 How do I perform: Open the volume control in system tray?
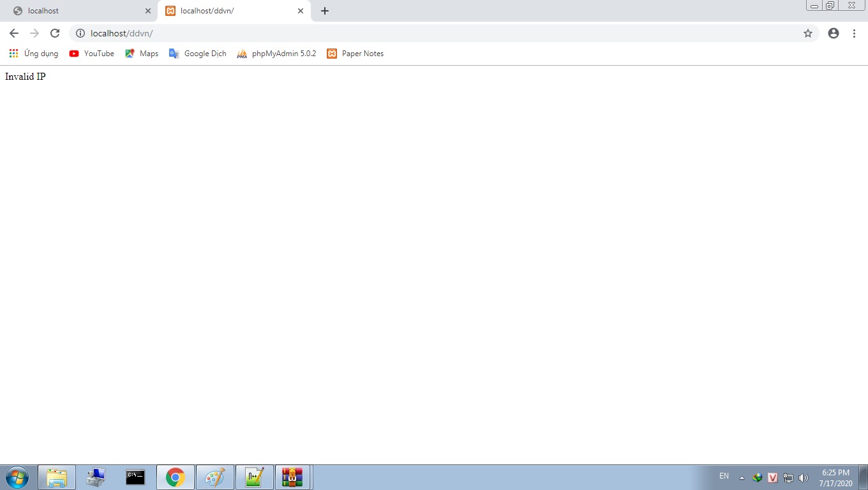(804, 478)
